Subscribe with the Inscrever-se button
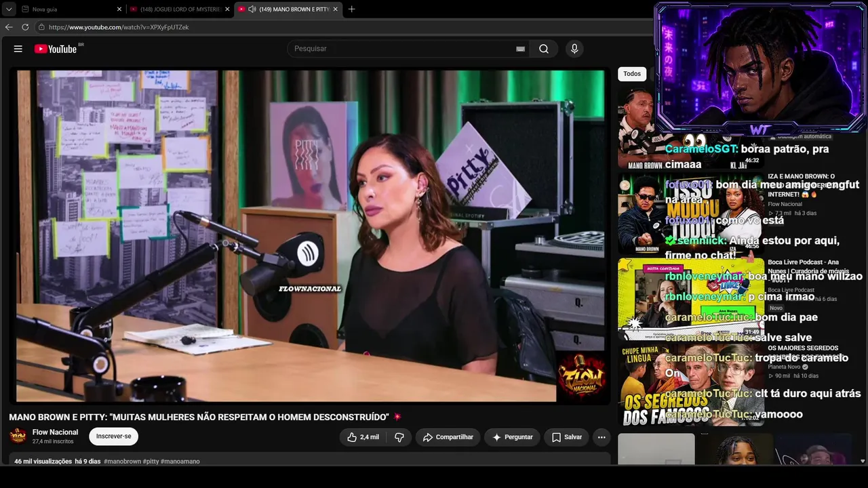 113,436
